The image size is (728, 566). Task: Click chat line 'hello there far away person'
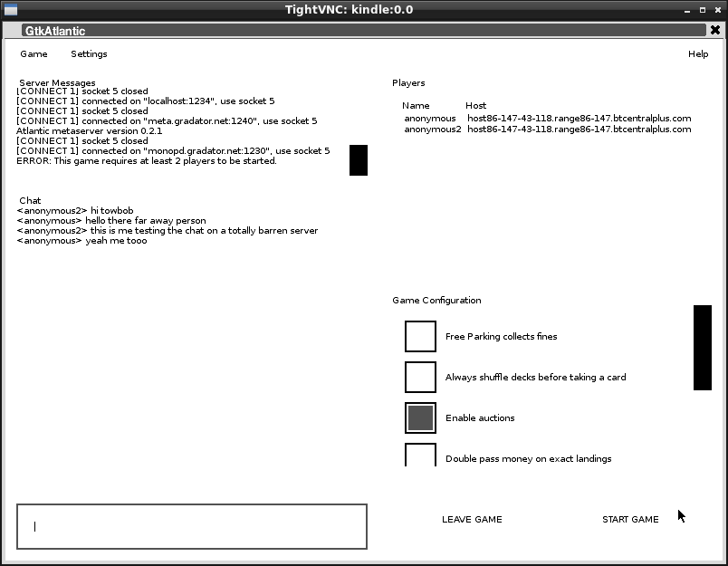(x=111, y=221)
